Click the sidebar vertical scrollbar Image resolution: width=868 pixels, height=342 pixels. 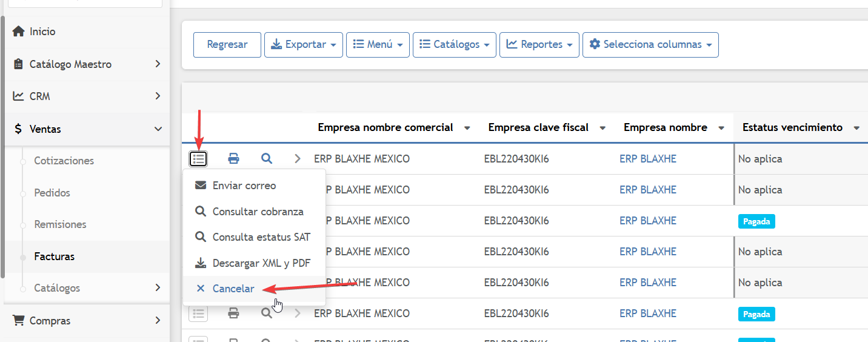point(2,146)
